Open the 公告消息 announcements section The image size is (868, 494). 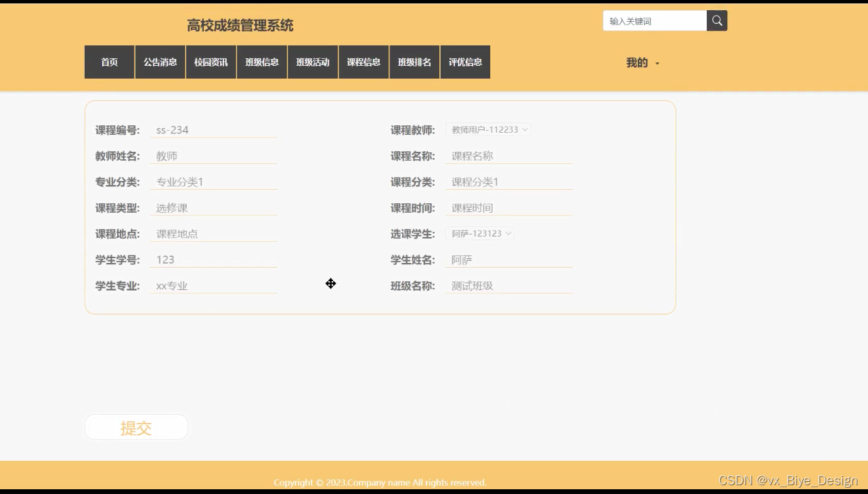point(160,62)
